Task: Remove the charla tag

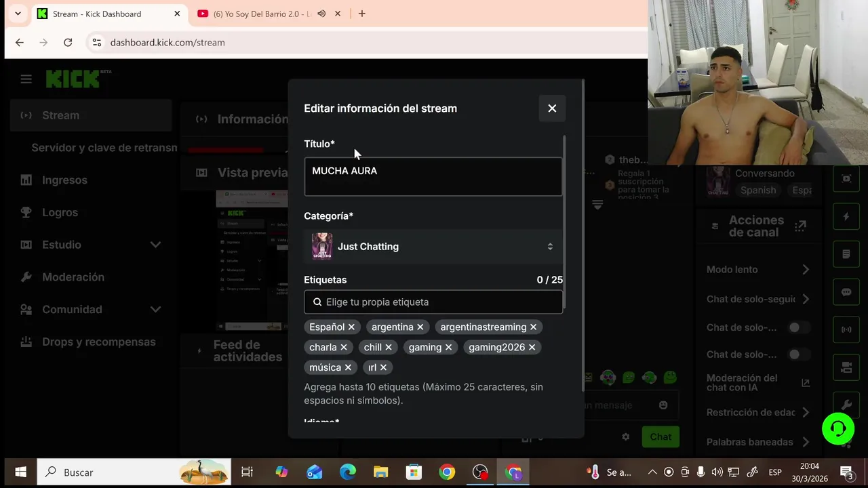Action: pos(344,348)
